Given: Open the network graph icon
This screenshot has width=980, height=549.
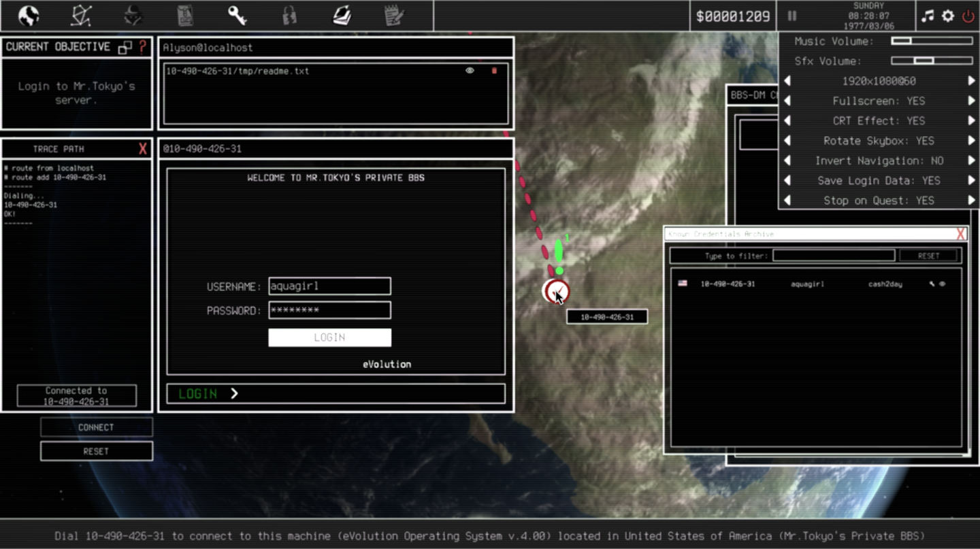Looking at the screenshot, I should point(81,15).
